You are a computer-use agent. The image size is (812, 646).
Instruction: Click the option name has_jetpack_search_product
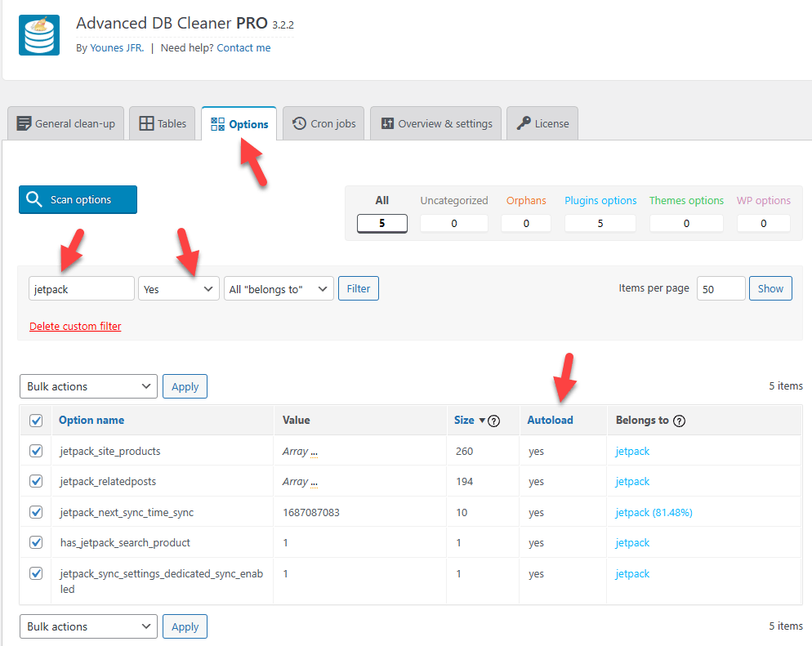[125, 543]
